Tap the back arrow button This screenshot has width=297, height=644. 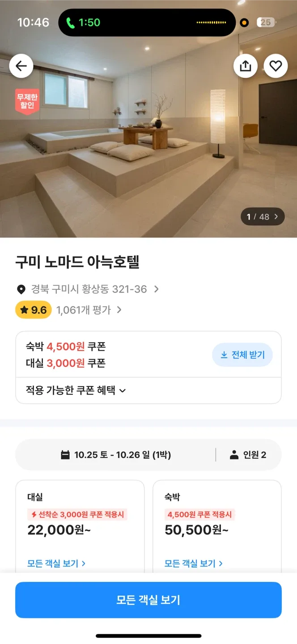(21, 66)
